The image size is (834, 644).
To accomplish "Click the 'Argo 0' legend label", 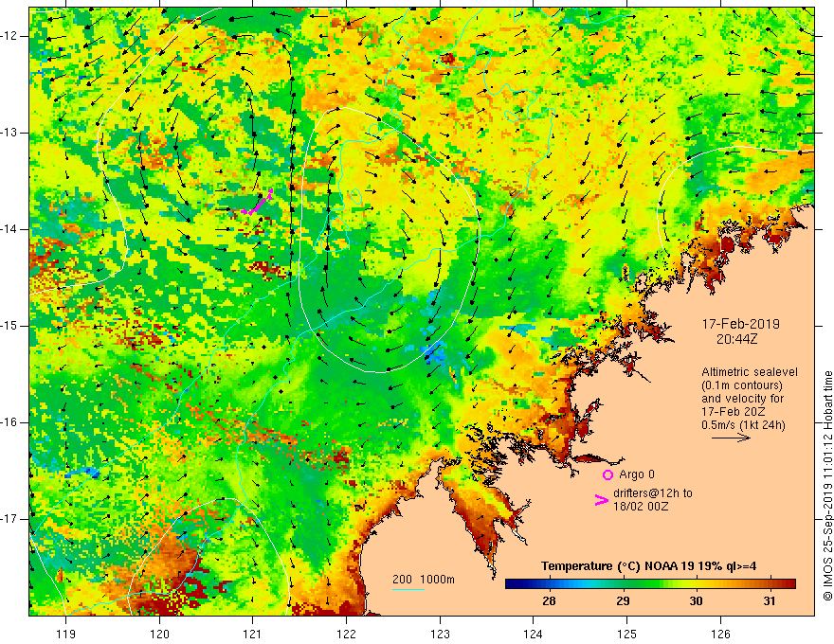I will [x=637, y=474].
